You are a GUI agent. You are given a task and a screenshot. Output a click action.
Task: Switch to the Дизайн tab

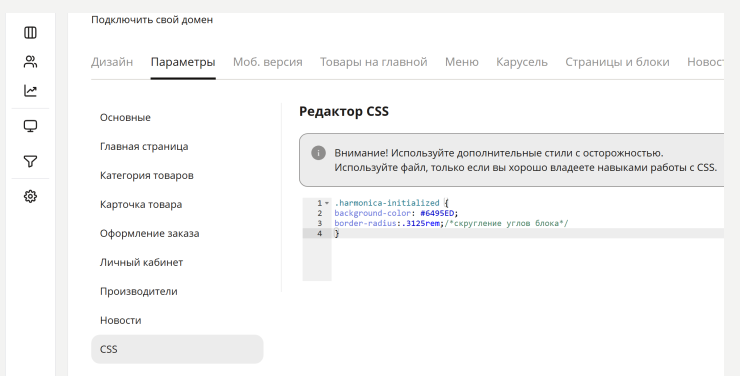112,62
